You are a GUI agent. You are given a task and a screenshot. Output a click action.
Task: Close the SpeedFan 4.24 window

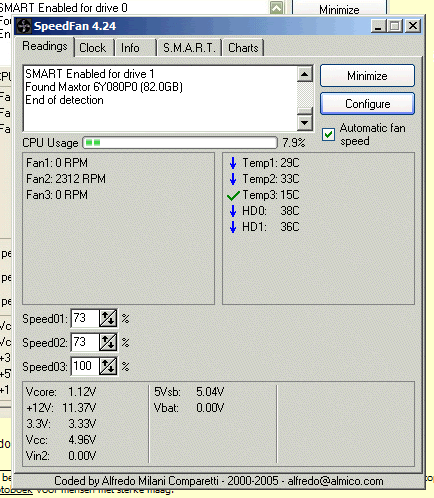[x=413, y=26]
